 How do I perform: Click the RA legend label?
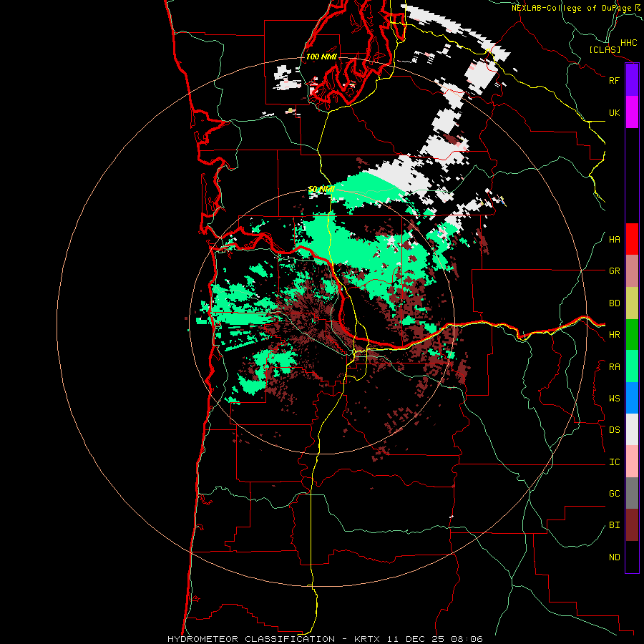click(614, 367)
